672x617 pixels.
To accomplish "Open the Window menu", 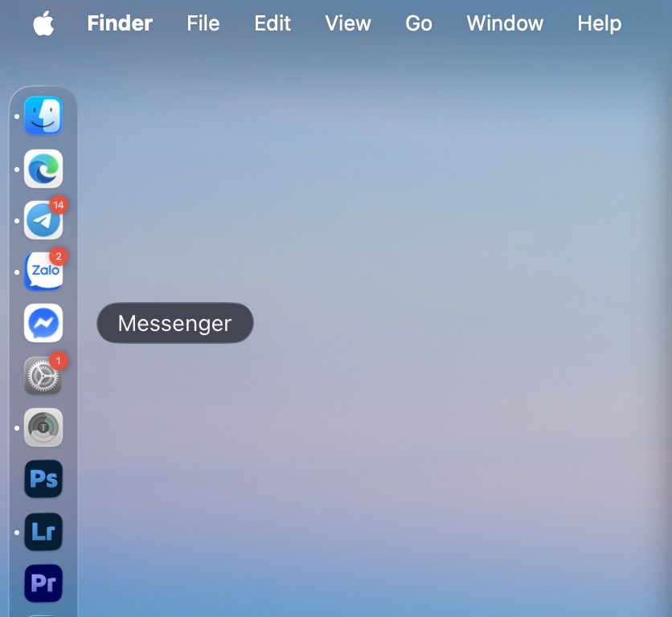I will [x=505, y=23].
